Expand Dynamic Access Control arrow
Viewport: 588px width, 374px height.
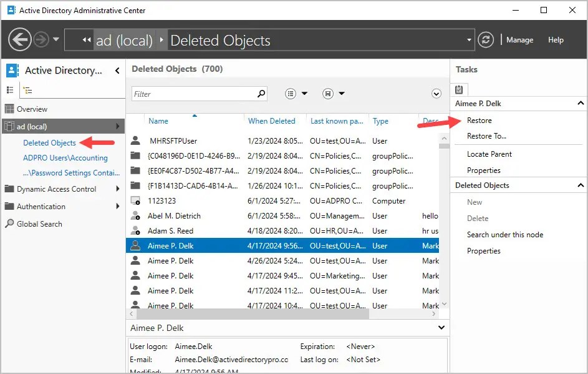[x=118, y=189]
